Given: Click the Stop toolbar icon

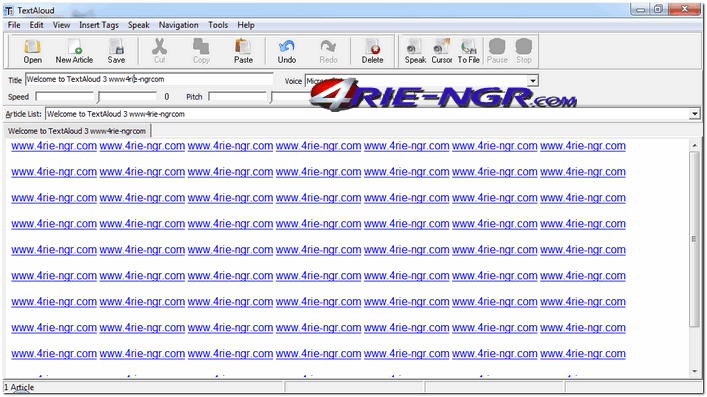Looking at the screenshot, I should 523,51.
